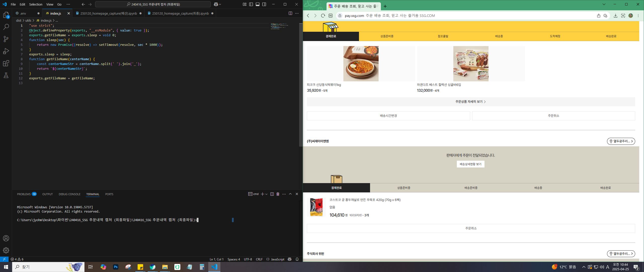
Task: Click 배송상세현황 보기 button
Action: point(470,164)
